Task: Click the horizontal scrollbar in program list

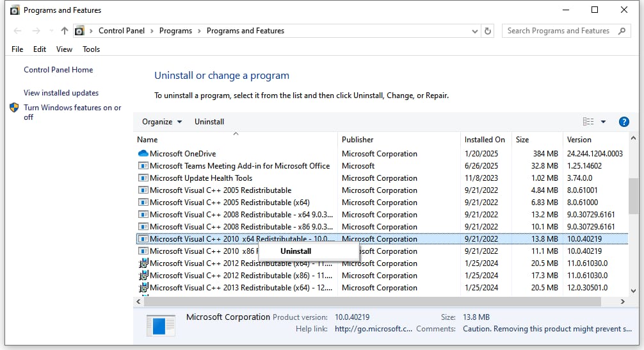Action: pyautogui.click(x=320, y=301)
